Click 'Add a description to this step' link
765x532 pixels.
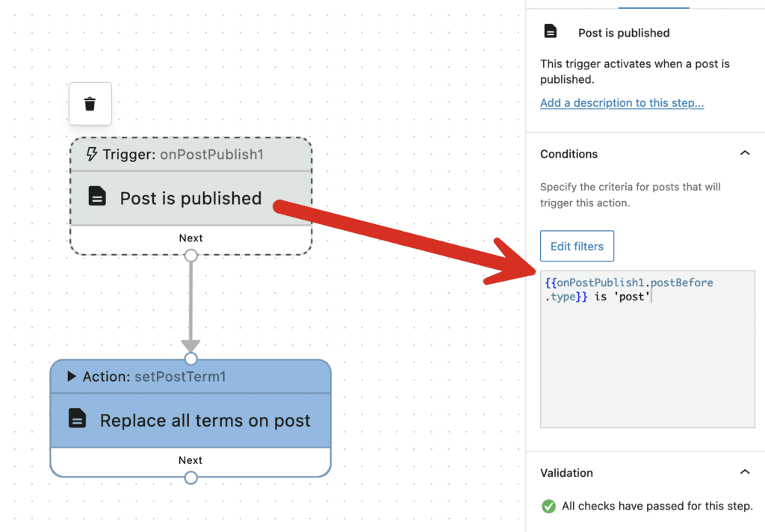[622, 103]
